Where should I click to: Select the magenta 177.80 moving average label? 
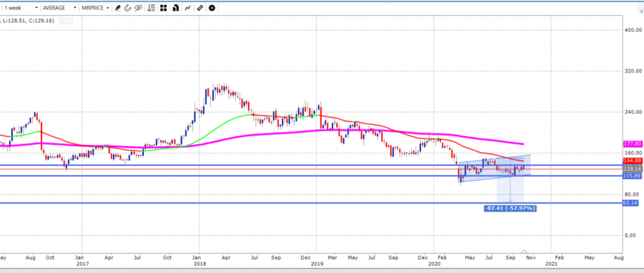631,144
